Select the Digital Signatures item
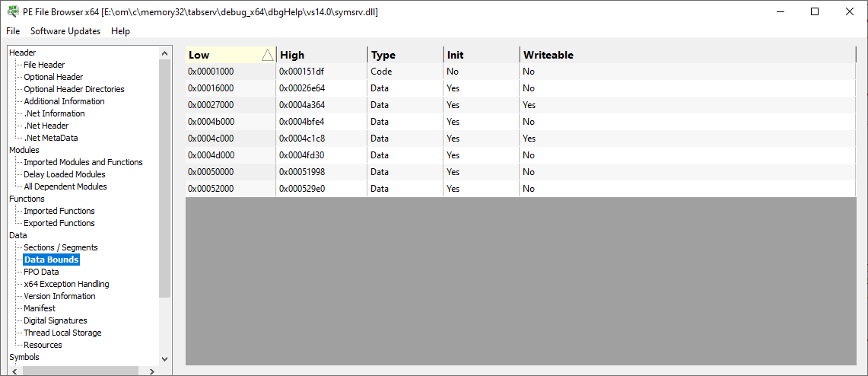The height and width of the screenshot is (376, 868). [56, 320]
